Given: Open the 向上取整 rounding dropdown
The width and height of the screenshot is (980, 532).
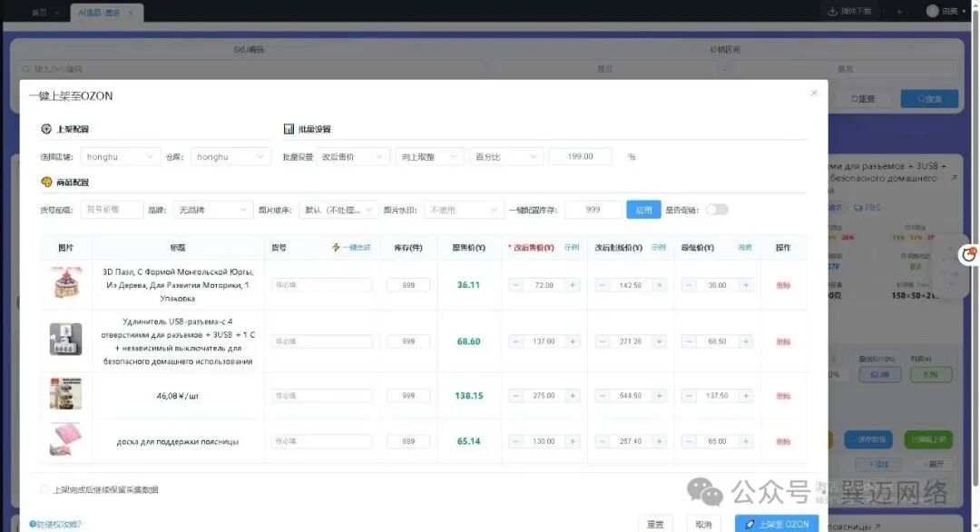Looking at the screenshot, I should (429, 157).
